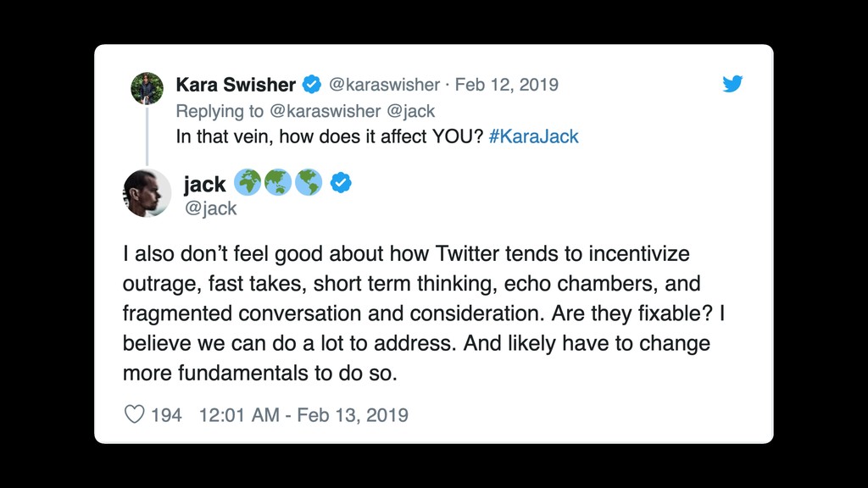Image resolution: width=868 pixels, height=488 pixels.
Task: Open Kara Swisher's profile picture
Action: pos(147,88)
